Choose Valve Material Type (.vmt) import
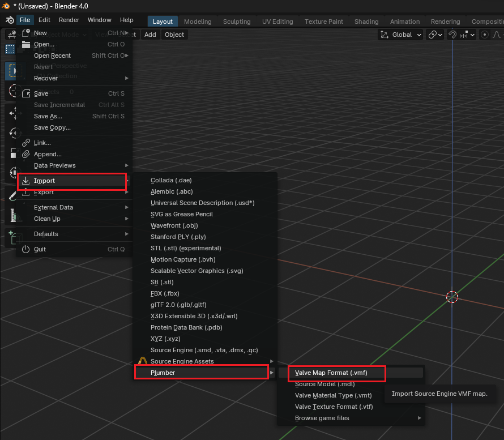Screen dimensions: 504x440 click(351, 395)
